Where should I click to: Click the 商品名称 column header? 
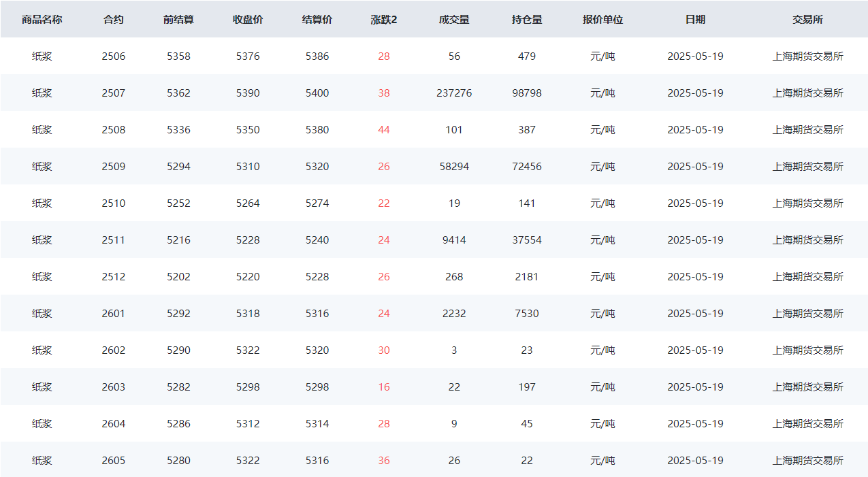click(42, 20)
